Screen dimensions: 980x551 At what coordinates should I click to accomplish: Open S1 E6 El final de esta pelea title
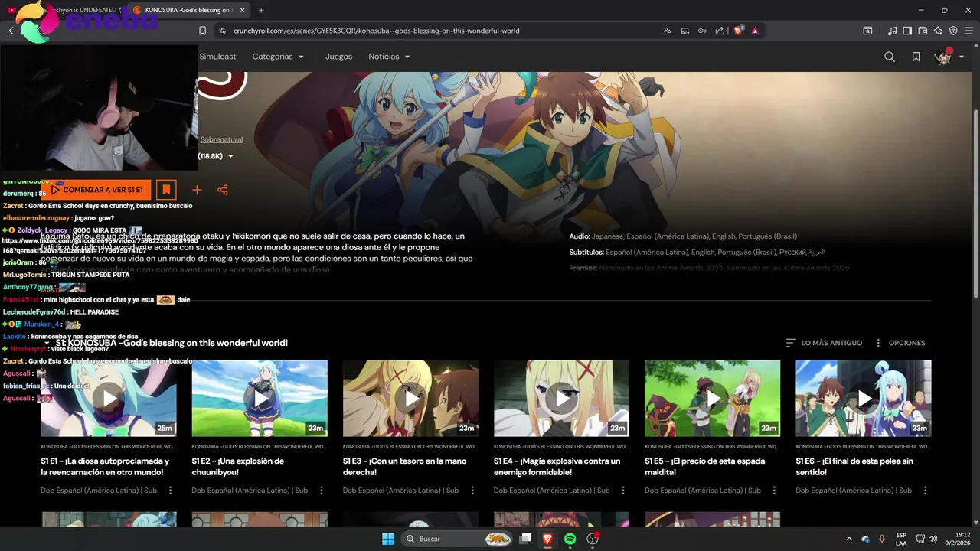854,467
